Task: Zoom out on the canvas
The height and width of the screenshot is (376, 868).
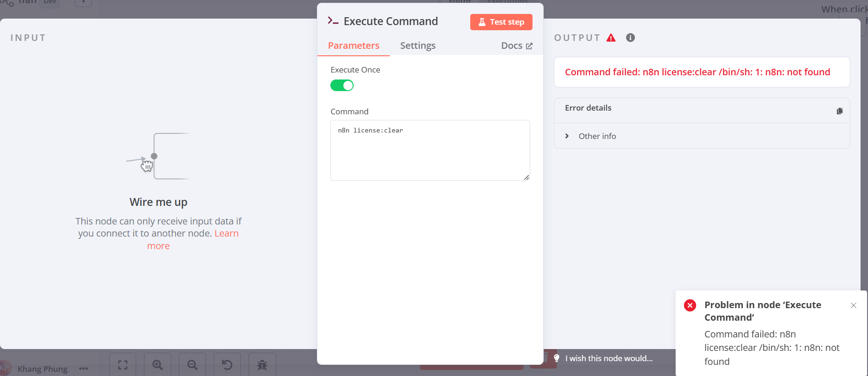Action: 192,365
